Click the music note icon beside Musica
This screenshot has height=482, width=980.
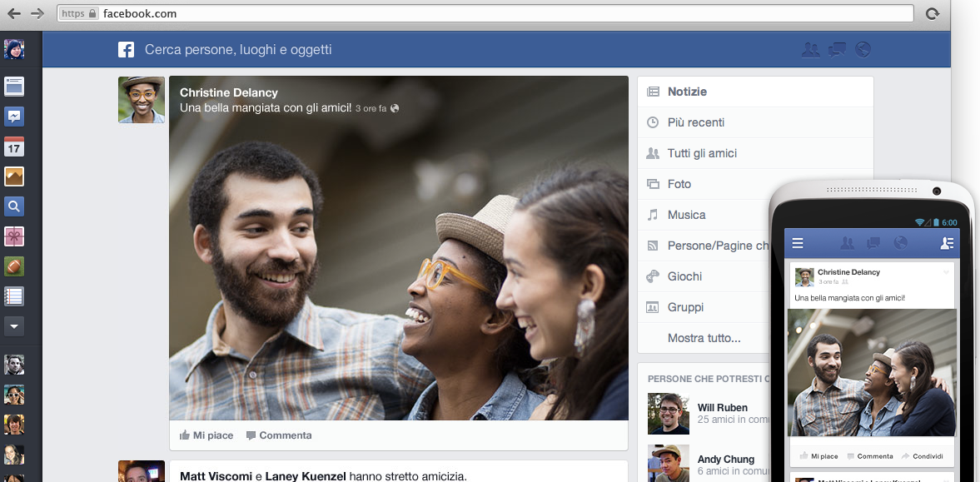point(653,215)
